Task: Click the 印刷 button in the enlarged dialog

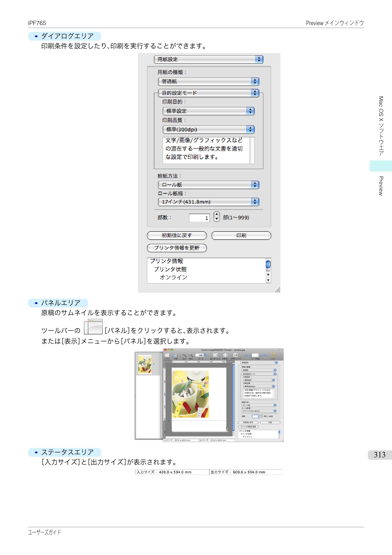Action: (x=241, y=235)
